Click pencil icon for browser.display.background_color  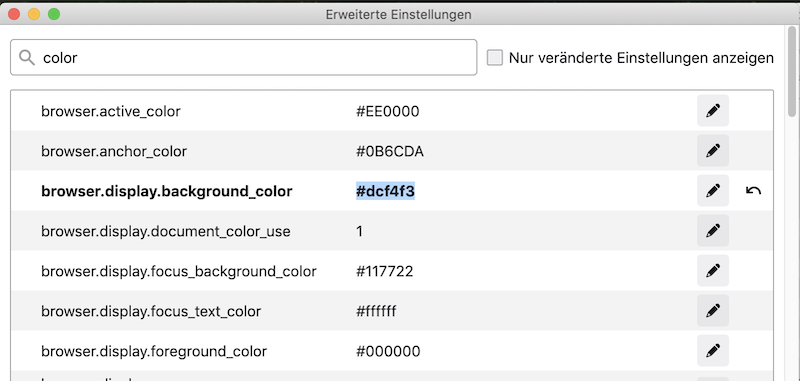[713, 191]
